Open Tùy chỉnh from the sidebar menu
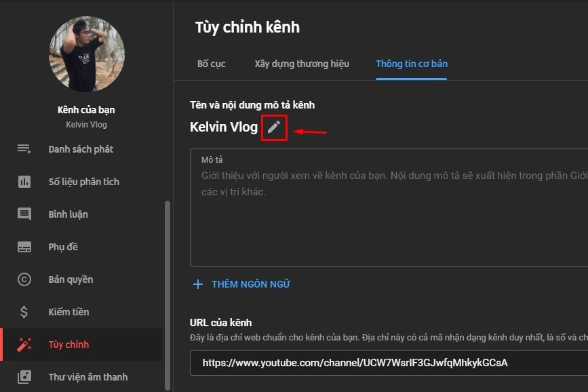 click(x=69, y=345)
